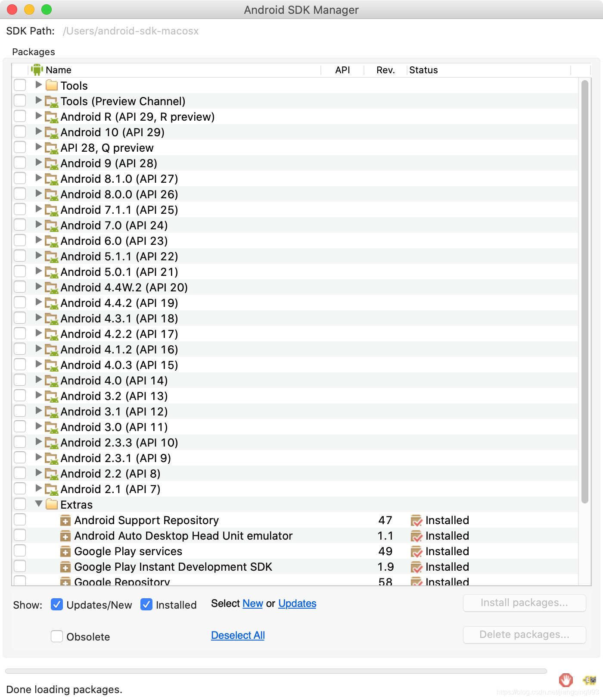Click the Android 2.3.3 (API 10) folder icon
The height and width of the screenshot is (700, 603).
click(x=52, y=443)
